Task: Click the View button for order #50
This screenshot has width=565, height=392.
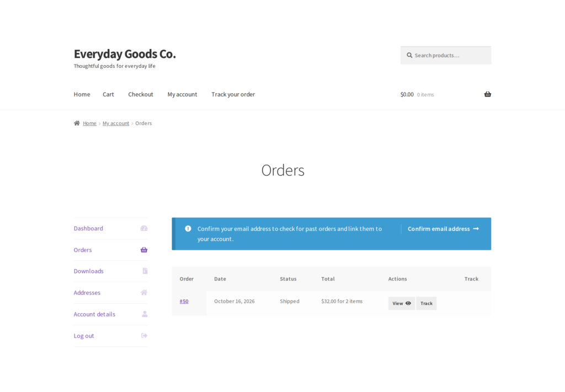Action: click(x=402, y=303)
